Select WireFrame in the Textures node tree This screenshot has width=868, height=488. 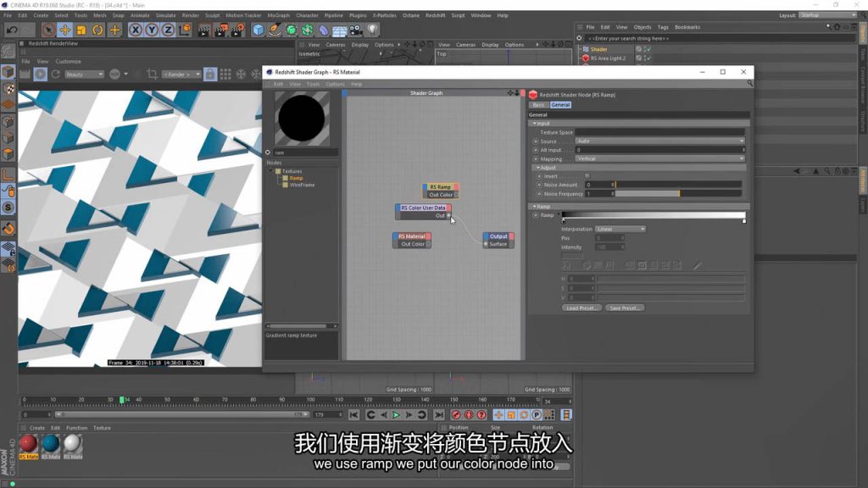point(303,185)
